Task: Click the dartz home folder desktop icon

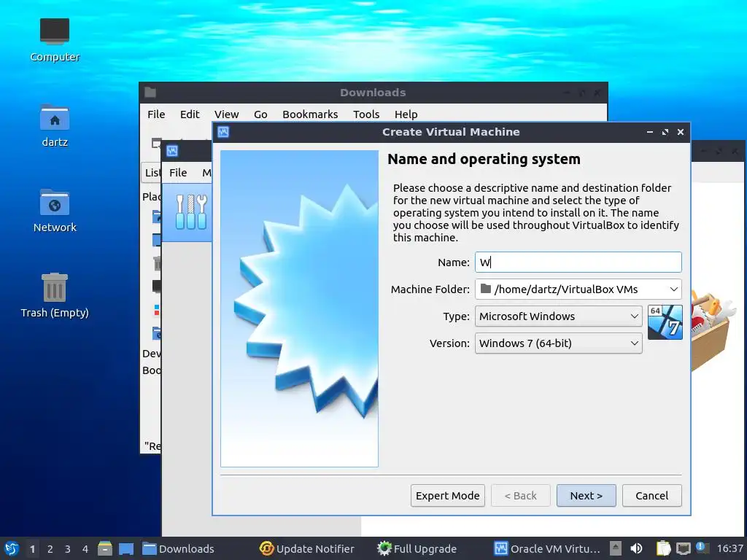Action: point(55,125)
